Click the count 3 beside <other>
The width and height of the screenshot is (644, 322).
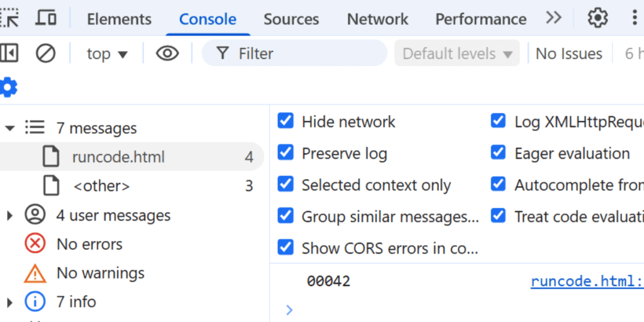[249, 186]
